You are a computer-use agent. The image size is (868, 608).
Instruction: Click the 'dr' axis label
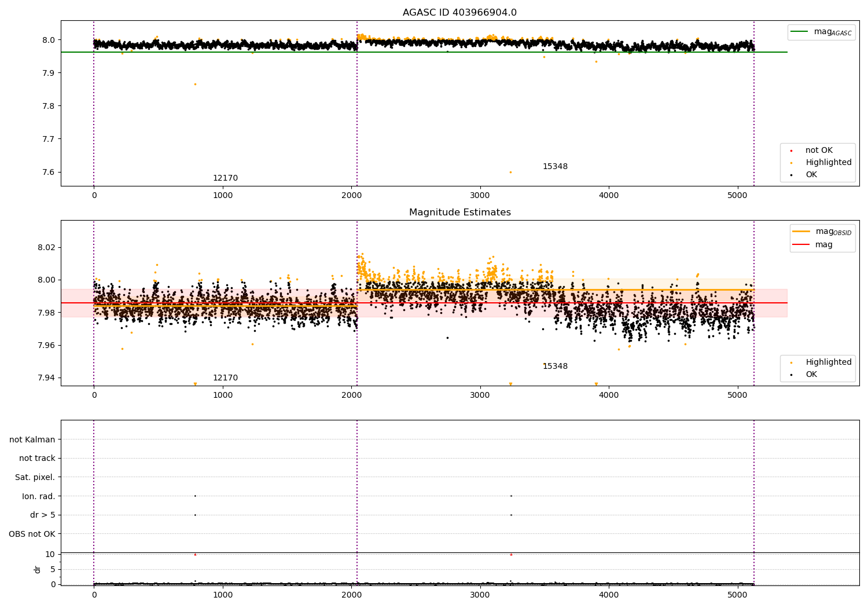pyautogui.click(x=38, y=570)
